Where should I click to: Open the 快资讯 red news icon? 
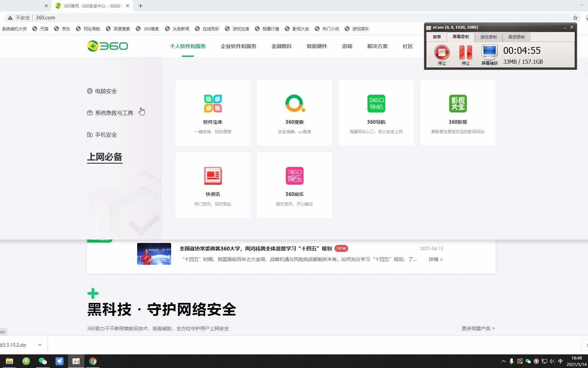213,176
